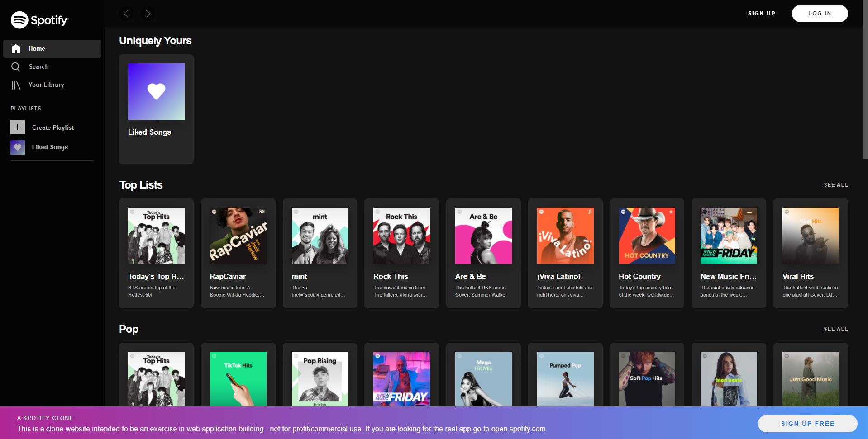868x439 pixels.
Task: Go forward with the right arrow
Action: 148,14
